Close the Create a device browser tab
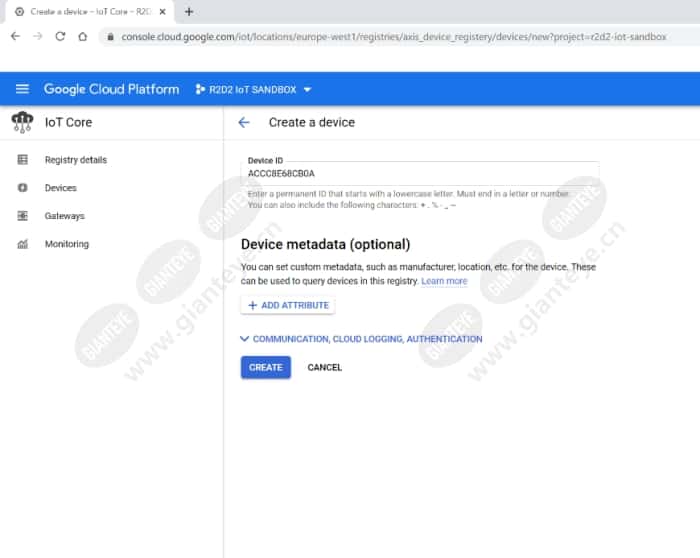 tap(162, 12)
